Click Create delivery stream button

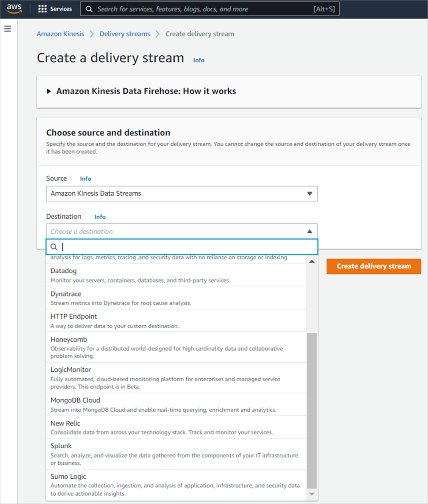[x=374, y=266]
